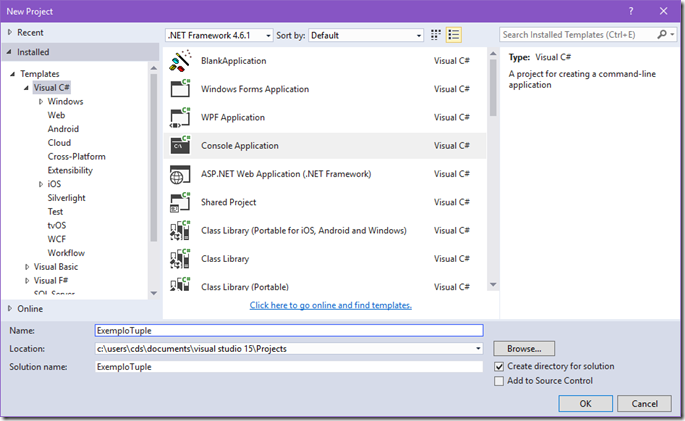
Task: Select the Test template category
Action: point(55,212)
